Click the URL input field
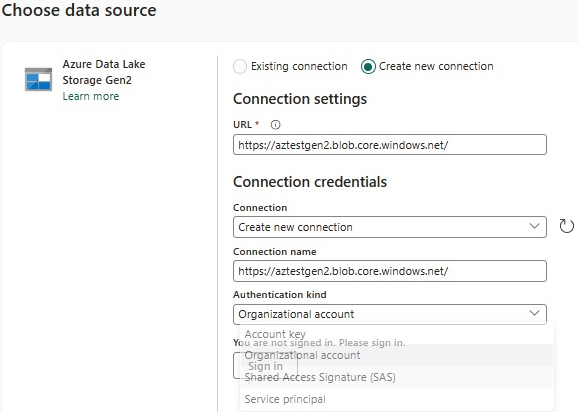Screen dimensions: 578x412 pyautogui.click(x=390, y=144)
